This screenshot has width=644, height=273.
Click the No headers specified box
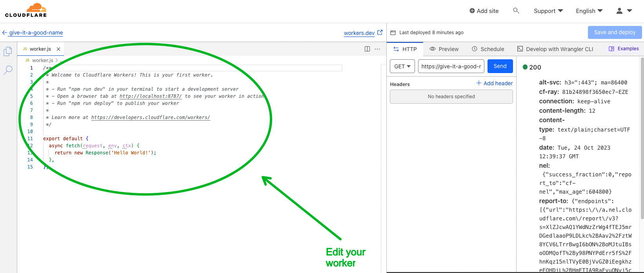[451, 97]
